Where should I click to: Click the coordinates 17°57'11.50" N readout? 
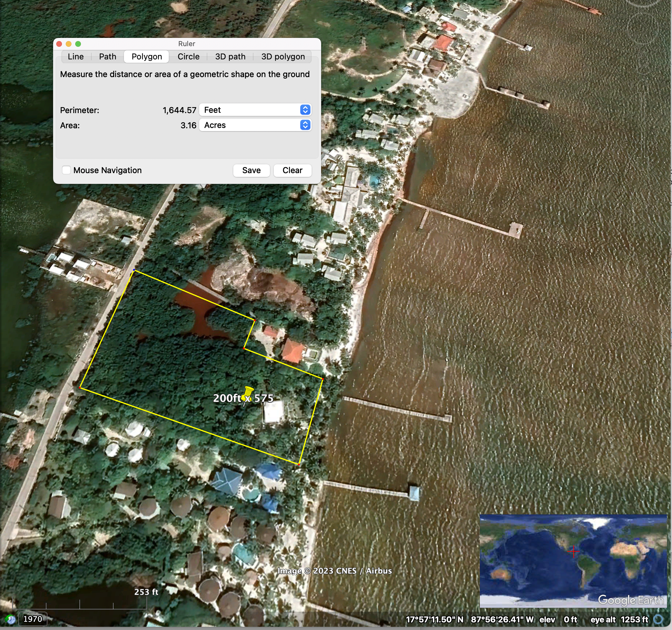pos(434,620)
